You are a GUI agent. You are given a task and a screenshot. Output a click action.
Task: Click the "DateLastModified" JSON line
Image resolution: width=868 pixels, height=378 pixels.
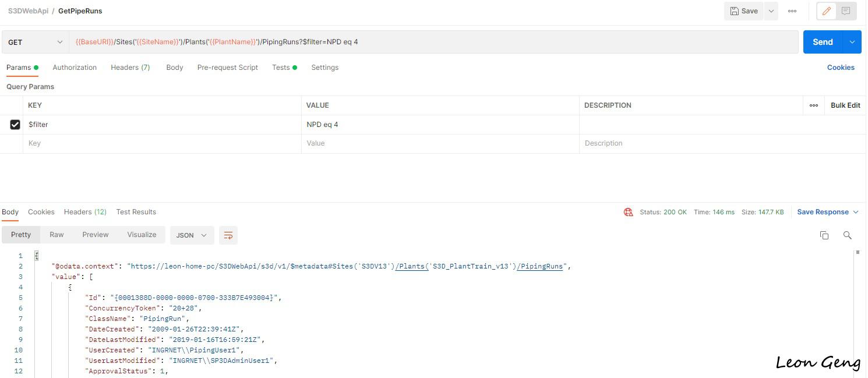(175, 340)
